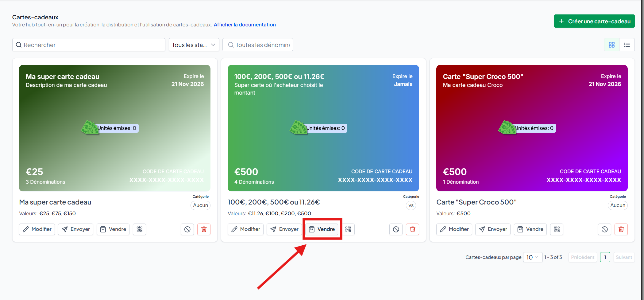Deactivate the 100€, 200€, 500€ ou 11.26€ card
This screenshot has width=644, height=300.
click(x=396, y=229)
